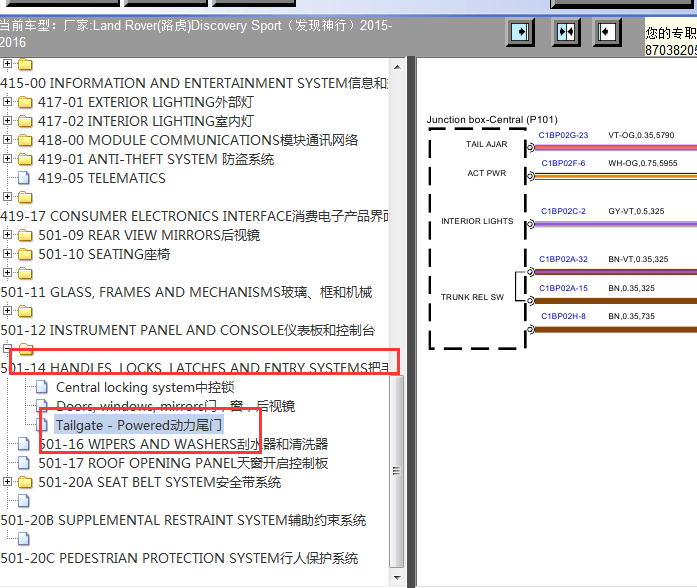Click the expand-right-panel arrow icon
Viewport: 697px width, 588px height.
(x=607, y=32)
